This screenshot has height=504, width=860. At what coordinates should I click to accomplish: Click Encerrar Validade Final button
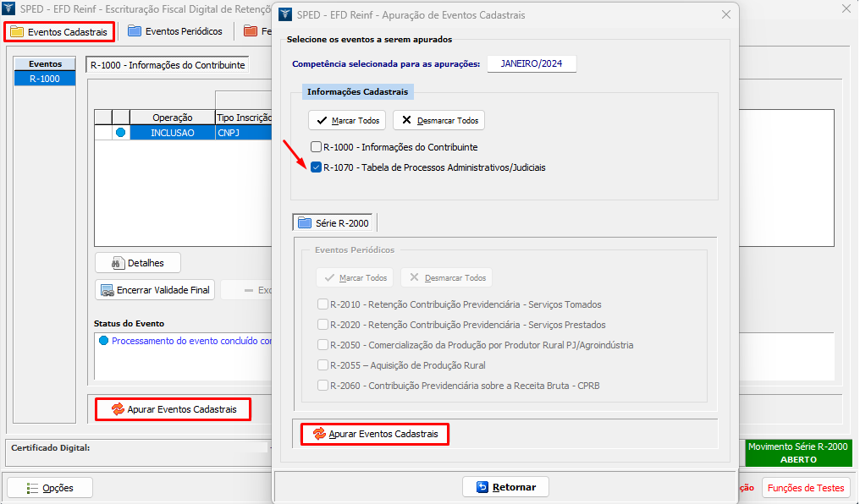pyautogui.click(x=155, y=290)
